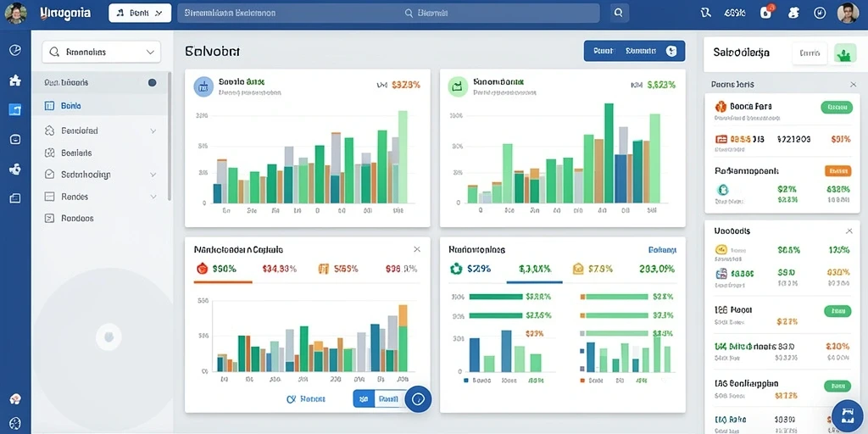Screen dimensions: 868x434
Task: Click the red shield icon before $90%
Action: point(202,269)
